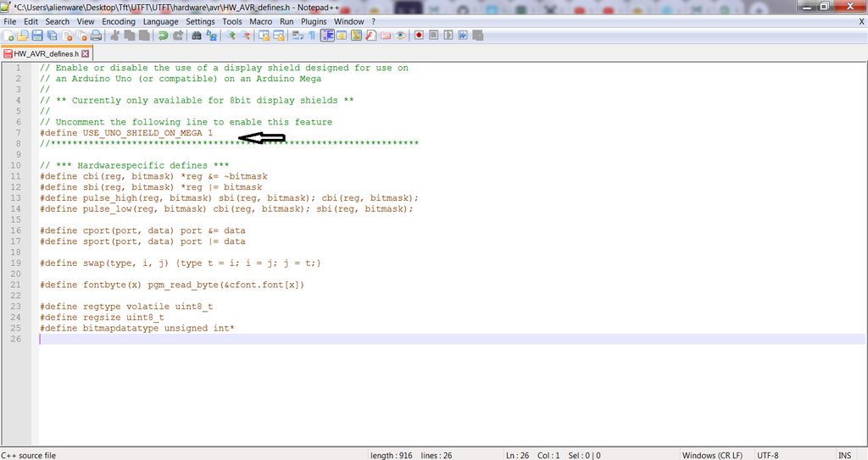Open the Language menu

160,21
